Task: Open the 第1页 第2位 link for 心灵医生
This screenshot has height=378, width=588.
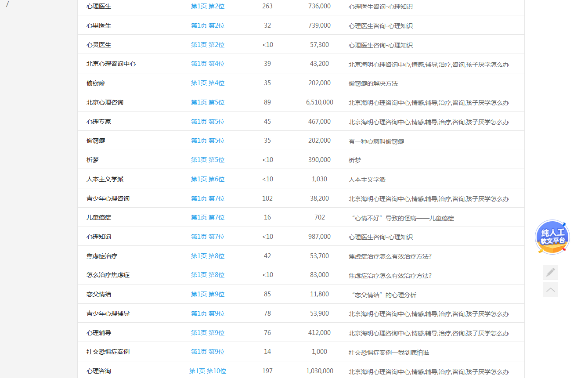Action: (207, 44)
